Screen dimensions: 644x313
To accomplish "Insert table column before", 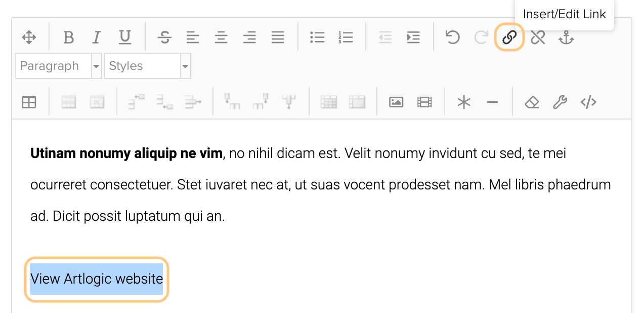I will click(x=232, y=102).
